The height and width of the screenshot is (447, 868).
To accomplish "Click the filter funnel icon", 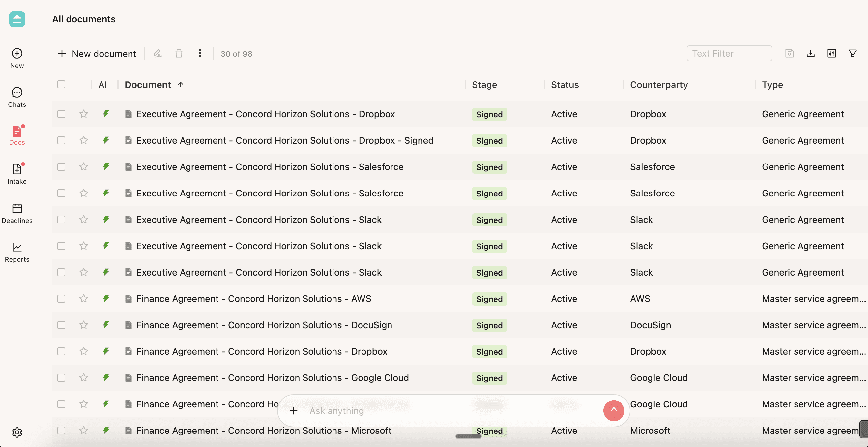I will click(x=853, y=54).
